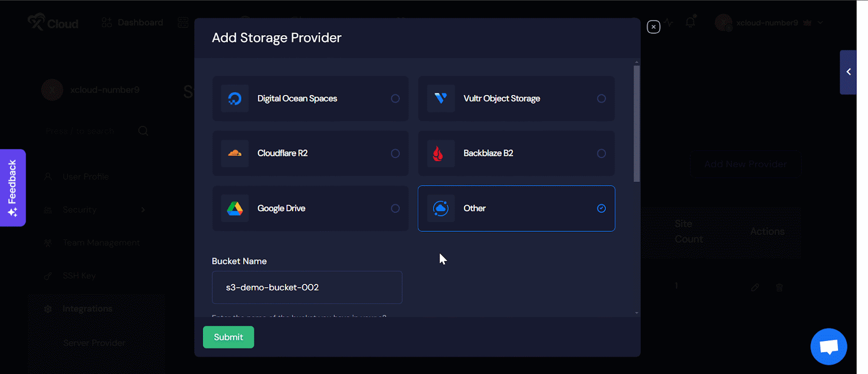This screenshot has width=868, height=374.
Task: Open SSH Key in the sidebar
Action: (79, 276)
